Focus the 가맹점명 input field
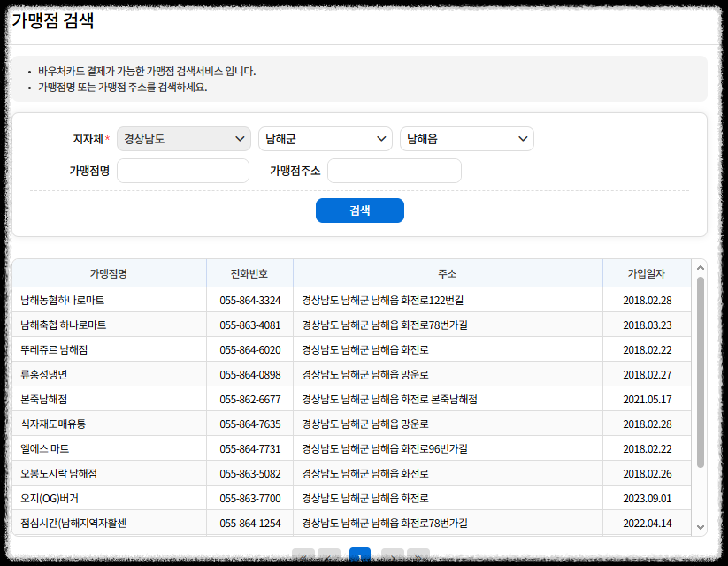728x566 pixels. (183, 171)
